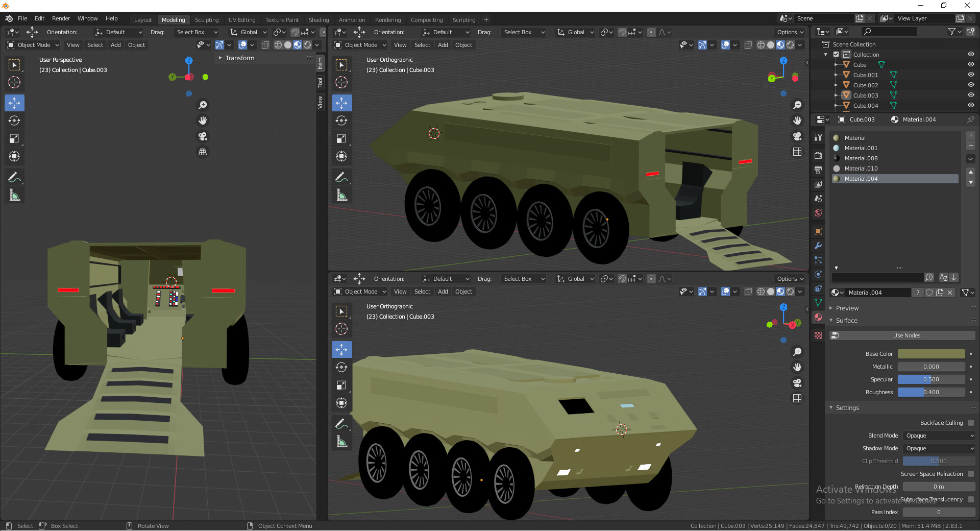The image size is (980, 531).
Task: Click the material search field below the slots
Action: tap(878, 277)
